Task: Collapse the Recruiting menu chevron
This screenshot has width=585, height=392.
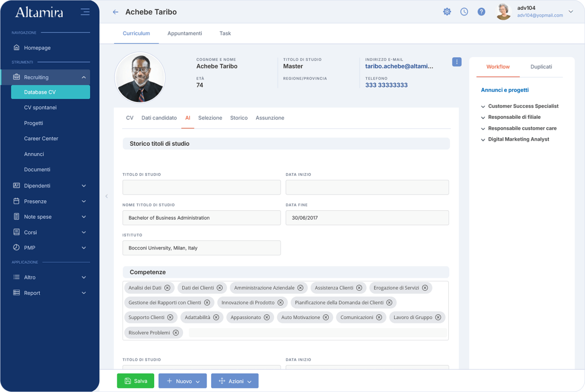Action: coord(84,77)
